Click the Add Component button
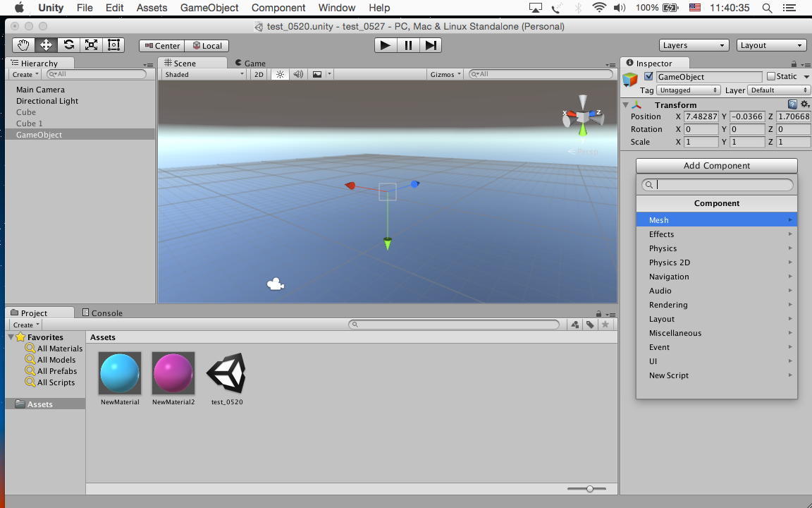 pos(716,166)
